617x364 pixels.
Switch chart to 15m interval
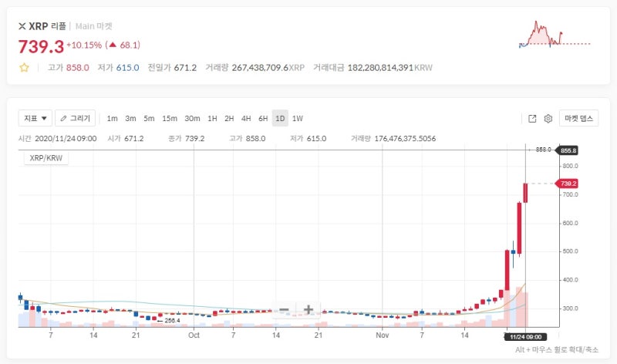(170, 119)
